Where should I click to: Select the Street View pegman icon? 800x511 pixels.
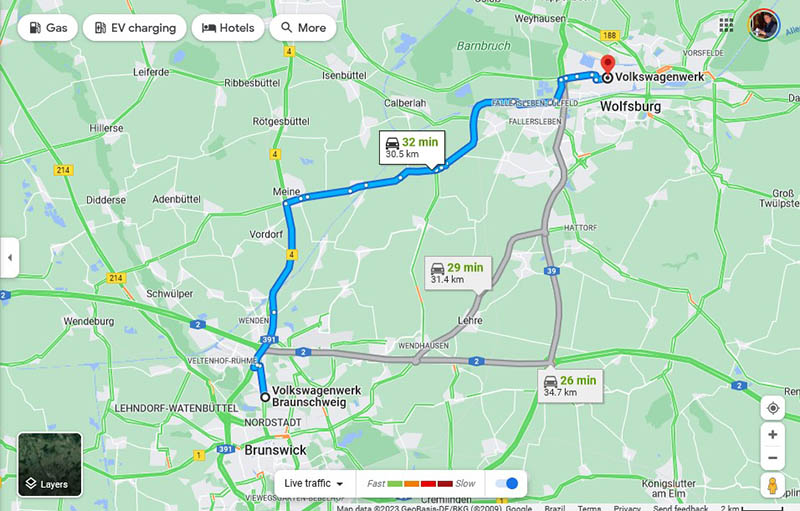772,485
